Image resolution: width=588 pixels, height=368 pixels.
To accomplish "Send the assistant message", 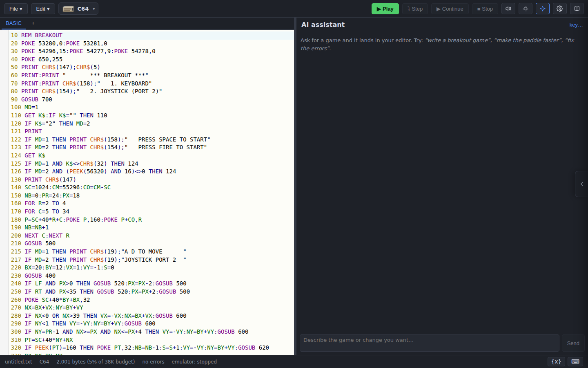I will point(573,343).
